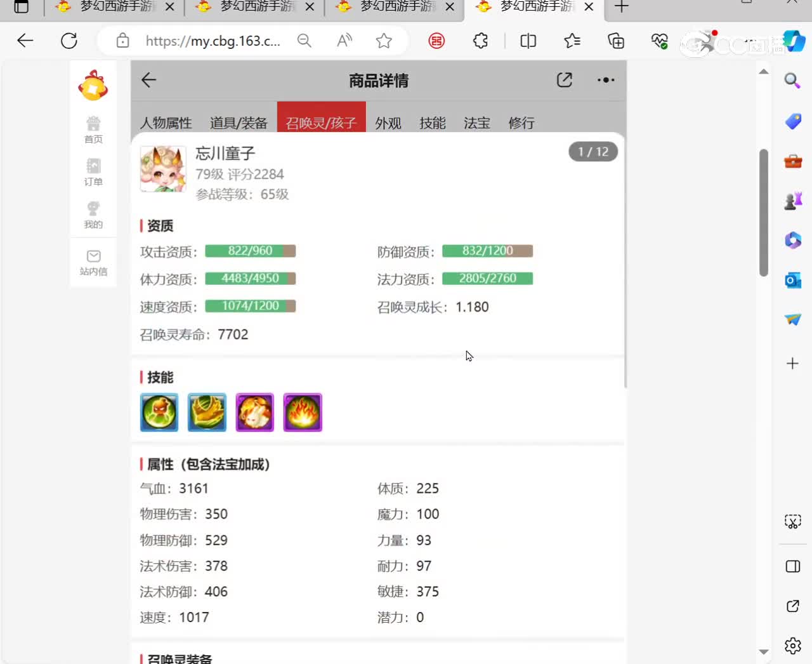The height and width of the screenshot is (664, 812).
Task: Switch to the 道具/装备 tab
Action: pos(239,123)
